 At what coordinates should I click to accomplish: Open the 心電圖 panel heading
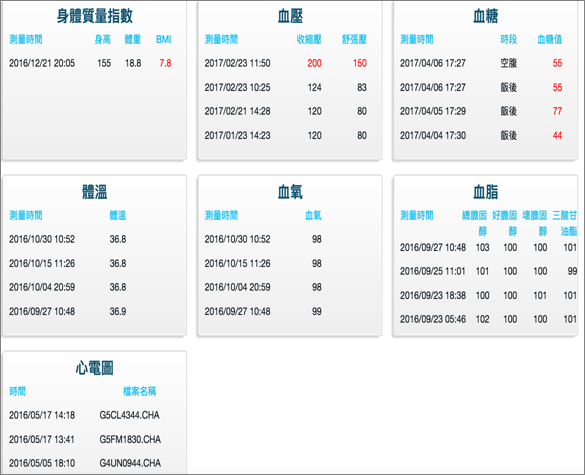click(94, 368)
